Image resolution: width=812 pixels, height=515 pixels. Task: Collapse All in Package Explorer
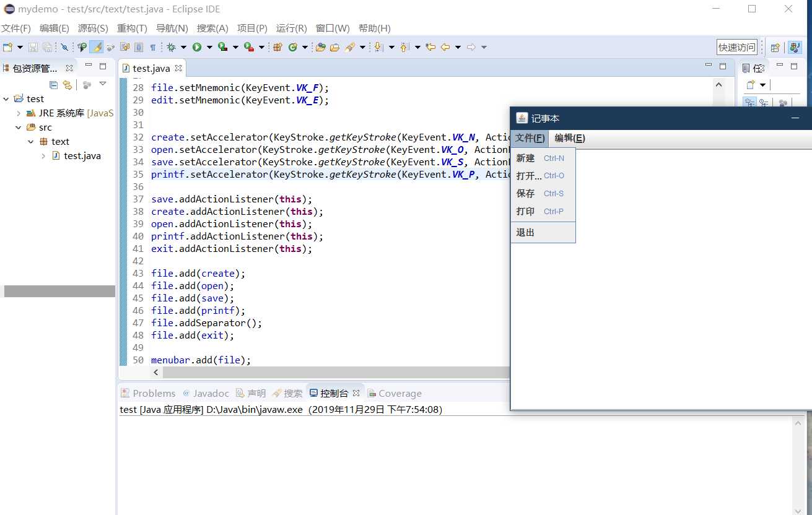tap(53, 85)
